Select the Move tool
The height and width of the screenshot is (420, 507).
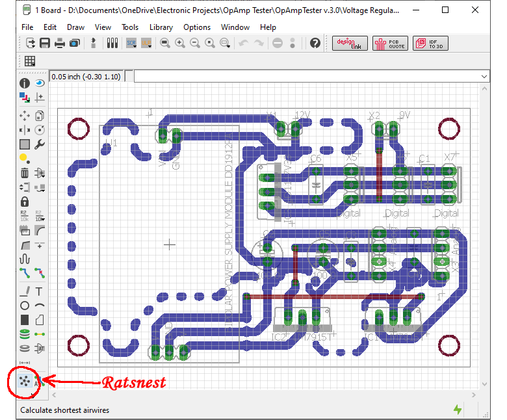25,116
